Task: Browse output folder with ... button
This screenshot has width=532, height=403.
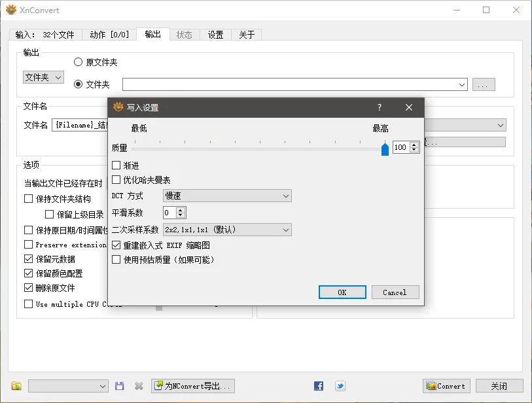Action: coord(484,84)
